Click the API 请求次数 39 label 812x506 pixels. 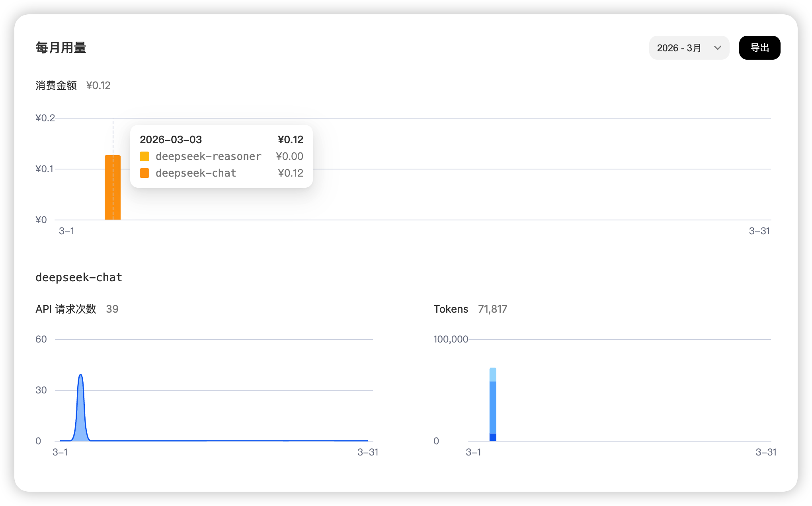(x=77, y=309)
